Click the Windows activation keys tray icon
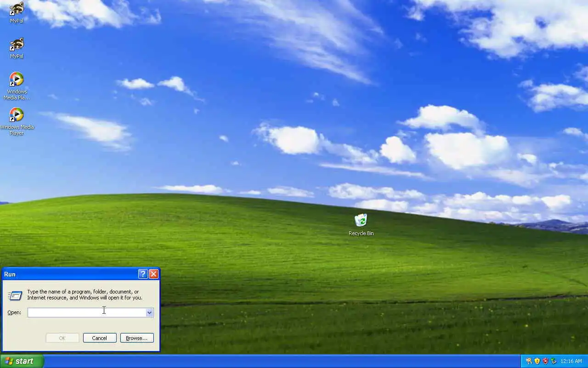This screenshot has height=368, width=588. pos(529,361)
